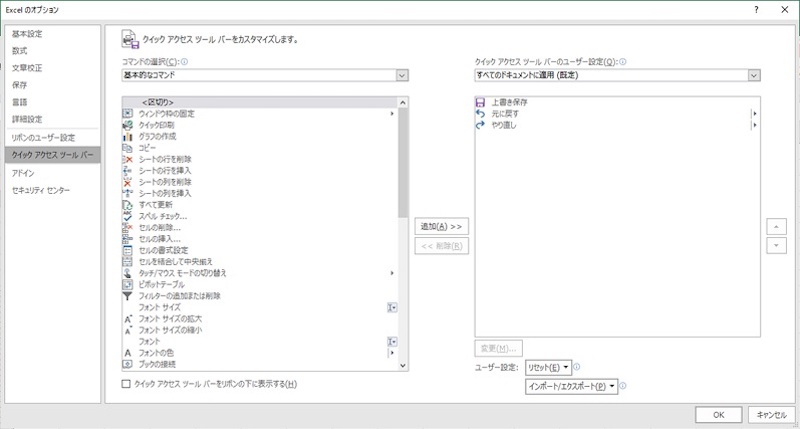Click the Move Down arrow button
This screenshot has height=429, width=800.
click(776, 245)
